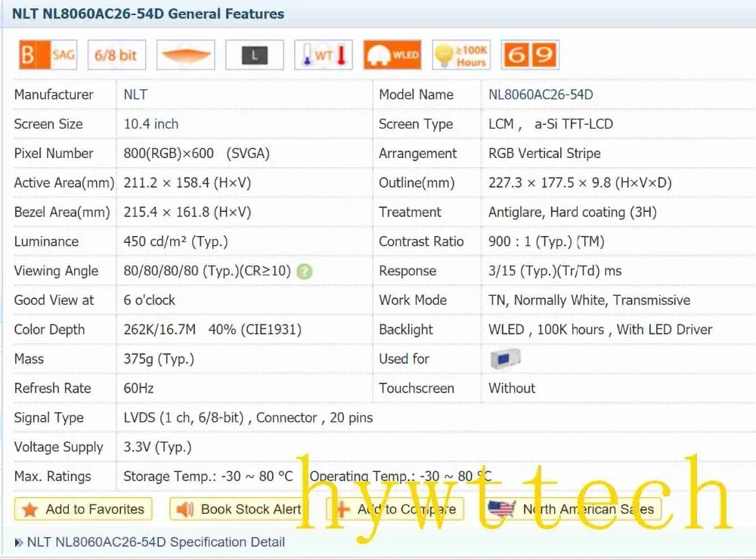Click the 6/8 bit feature icon
The width and height of the screenshot is (756, 559).
point(116,55)
